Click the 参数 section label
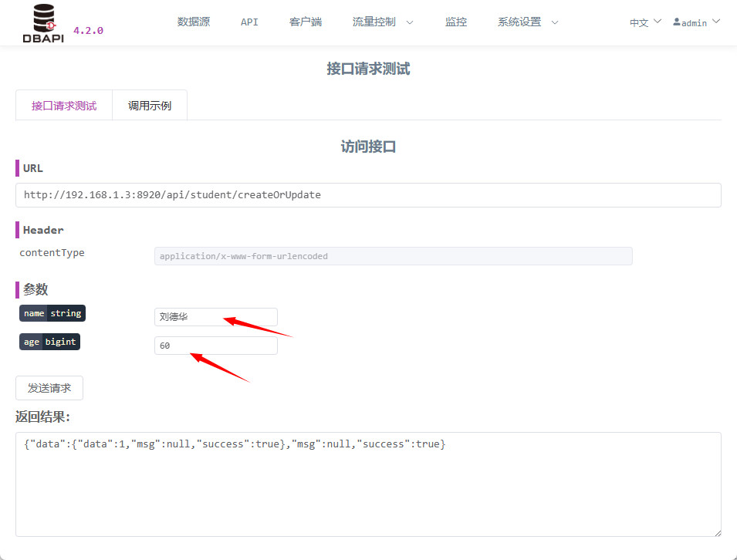 (35, 289)
